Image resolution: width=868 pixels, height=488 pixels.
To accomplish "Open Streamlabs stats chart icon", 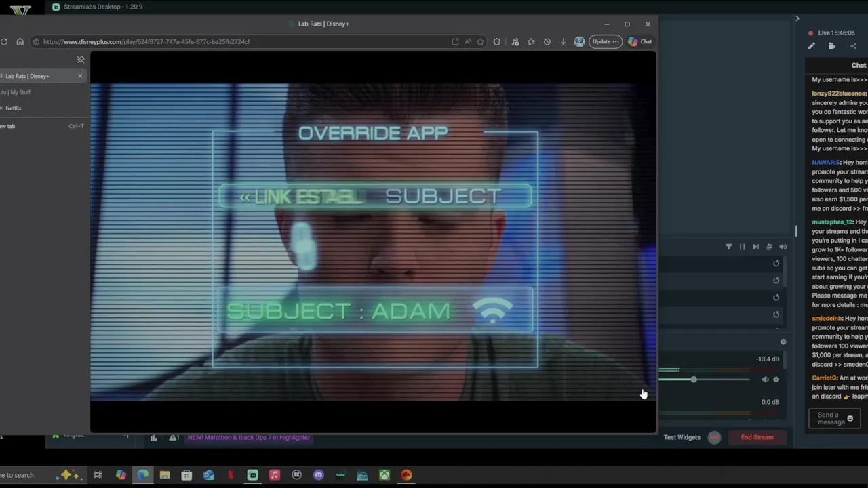I will click(x=153, y=438).
